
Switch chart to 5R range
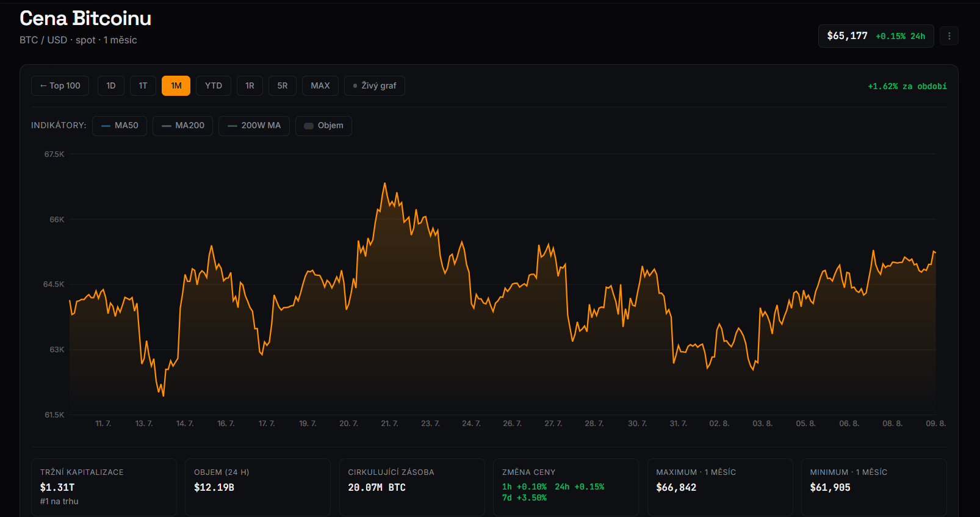283,85
